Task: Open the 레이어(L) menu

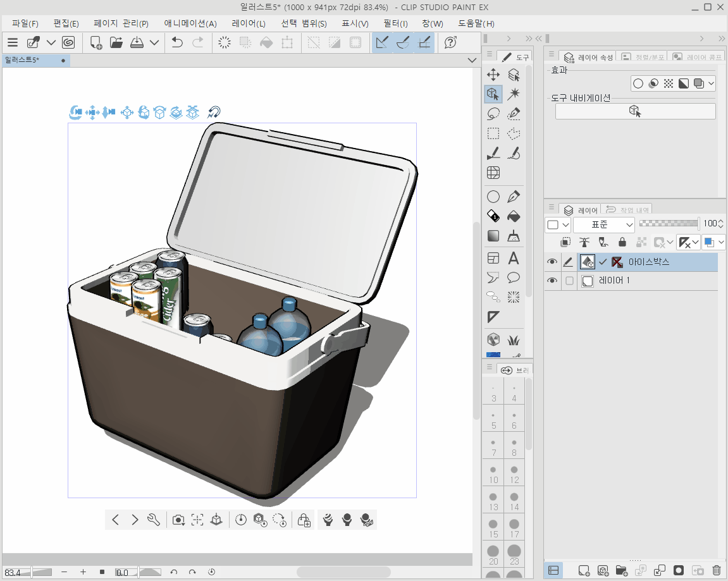Action: click(x=248, y=23)
